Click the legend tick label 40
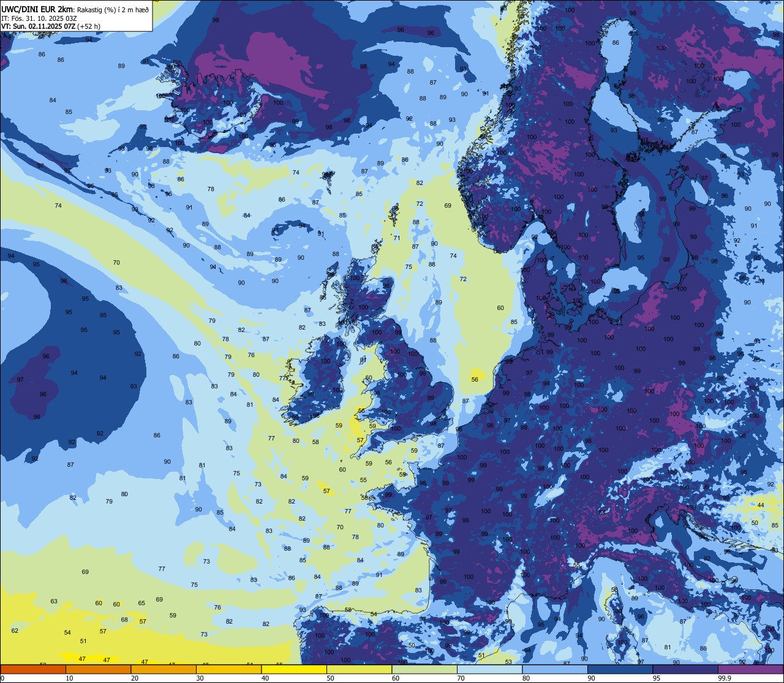The image size is (784, 683). 265,678
